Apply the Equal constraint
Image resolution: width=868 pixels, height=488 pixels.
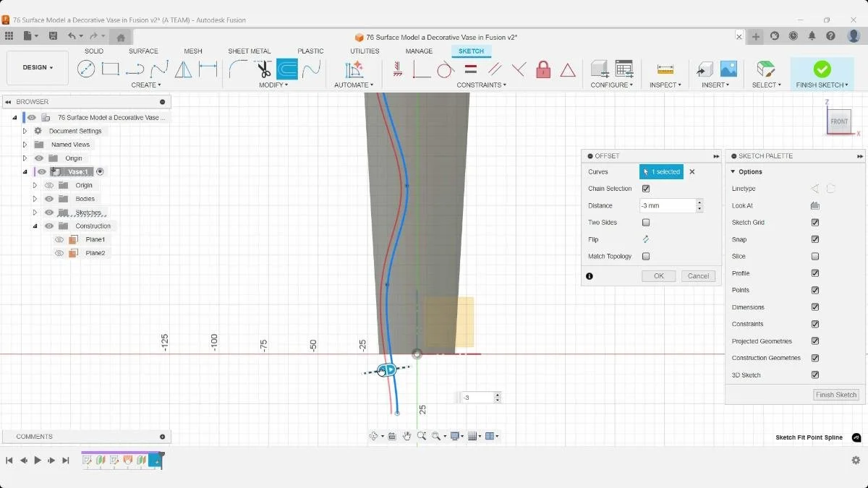pos(470,69)
